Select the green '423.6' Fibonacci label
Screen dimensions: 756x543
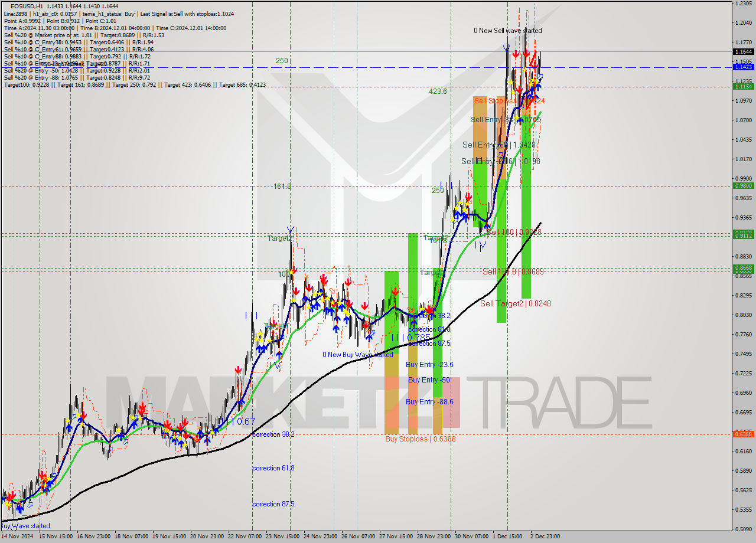point(438,91)
